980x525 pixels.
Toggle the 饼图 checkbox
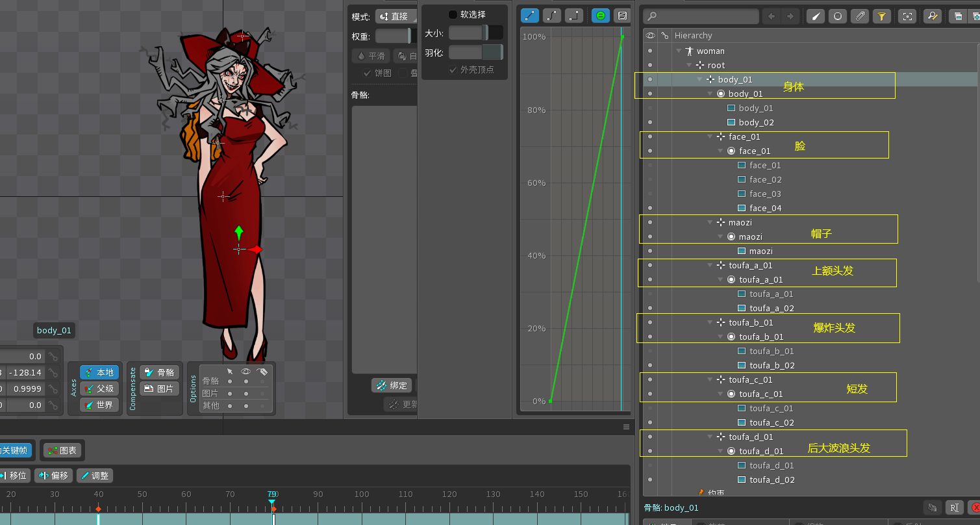(368, 73)
